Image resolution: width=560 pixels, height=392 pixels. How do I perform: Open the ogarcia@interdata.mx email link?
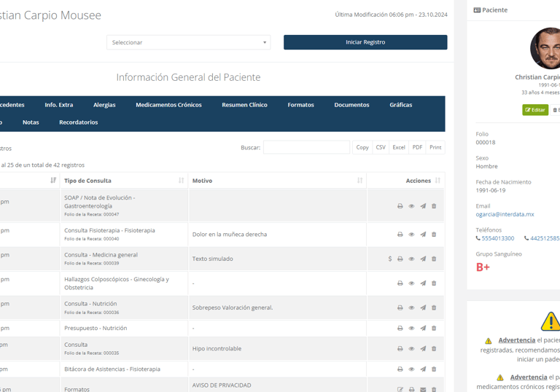[505, 214]
